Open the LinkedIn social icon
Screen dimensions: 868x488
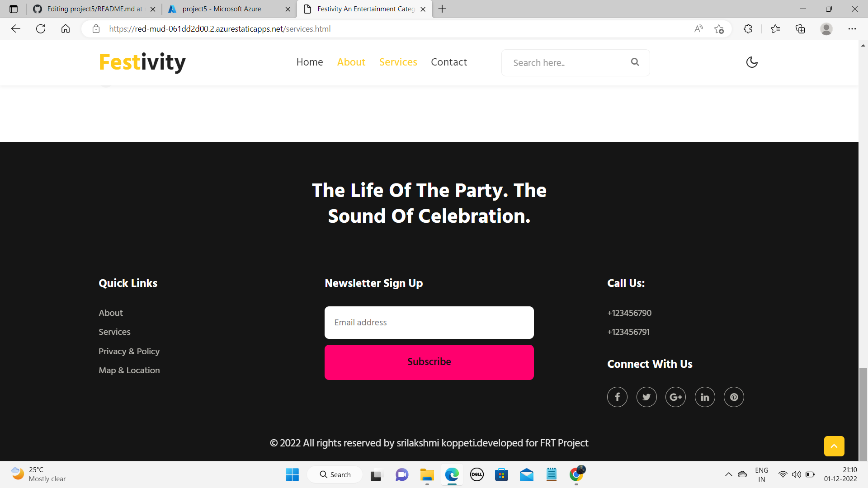coord(705,397)
